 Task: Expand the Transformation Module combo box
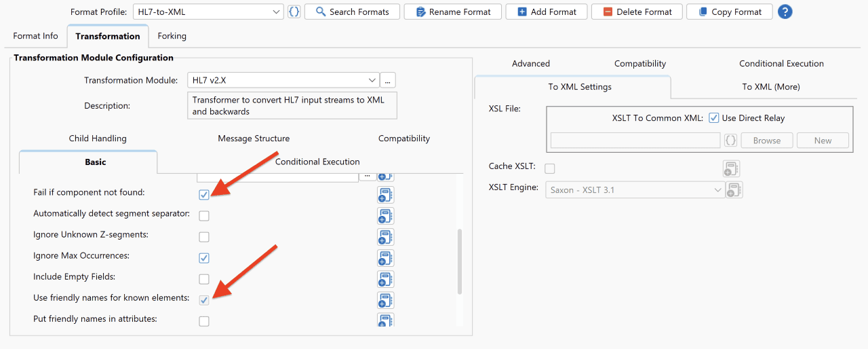click(283, 80)
